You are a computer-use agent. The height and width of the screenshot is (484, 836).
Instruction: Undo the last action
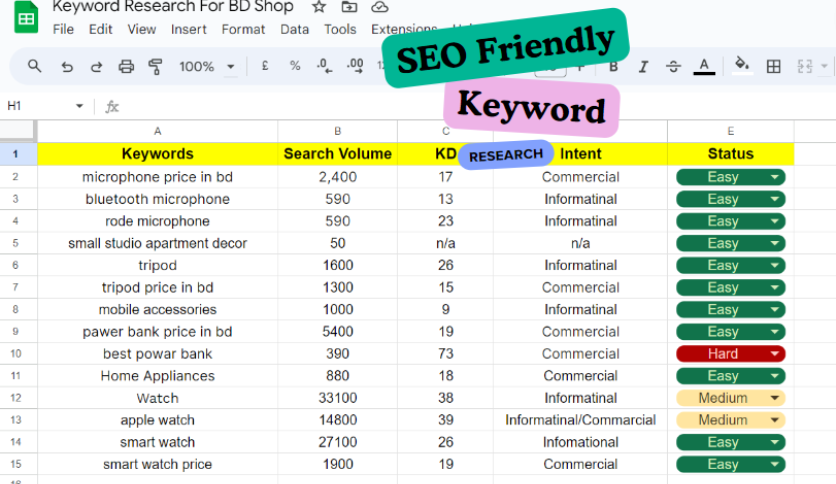tap(67, 67)
